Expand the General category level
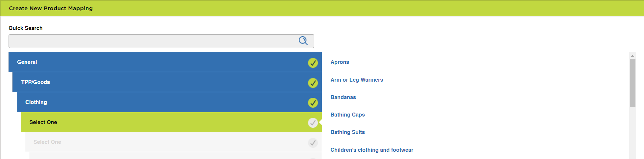644x159 pixels. pyautogui.click(x=165, y=62)
